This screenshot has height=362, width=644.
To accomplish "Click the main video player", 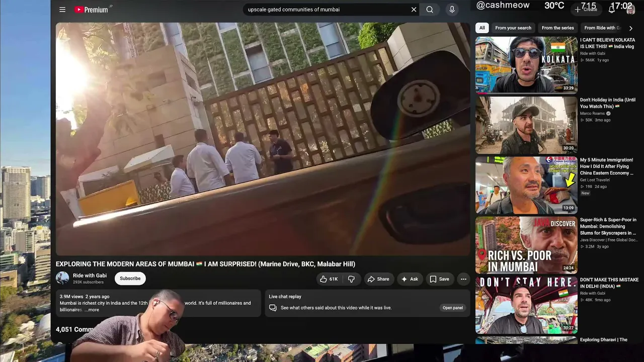I will (263, 139).
